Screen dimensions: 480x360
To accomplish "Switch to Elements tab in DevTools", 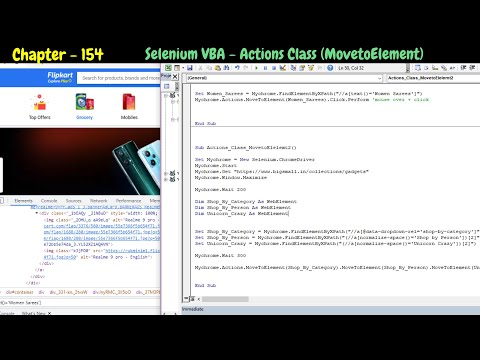I will 23,201.
